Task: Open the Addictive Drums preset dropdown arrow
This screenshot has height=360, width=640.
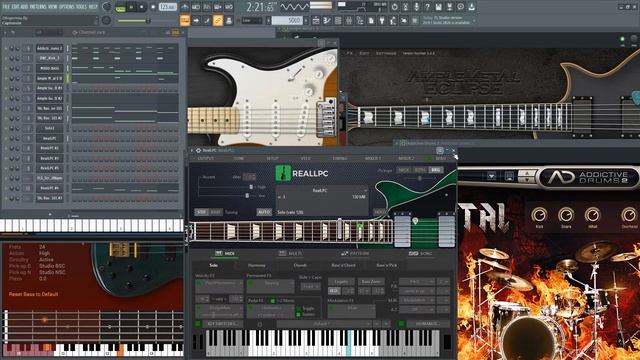Action: [491, 176]
